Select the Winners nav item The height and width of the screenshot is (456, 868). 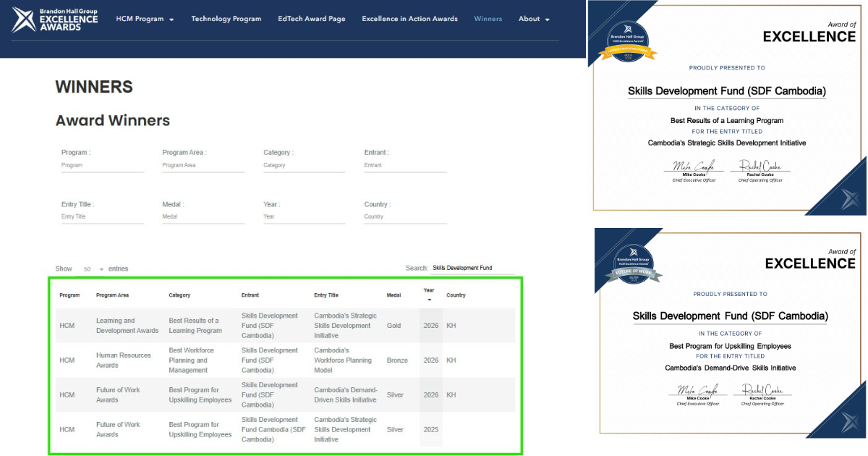point(488,19)
